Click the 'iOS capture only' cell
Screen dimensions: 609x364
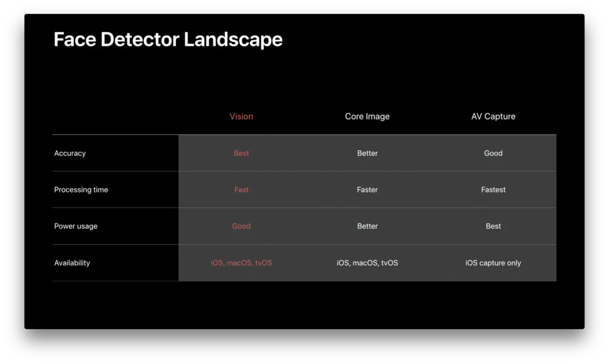pos(493,263)
